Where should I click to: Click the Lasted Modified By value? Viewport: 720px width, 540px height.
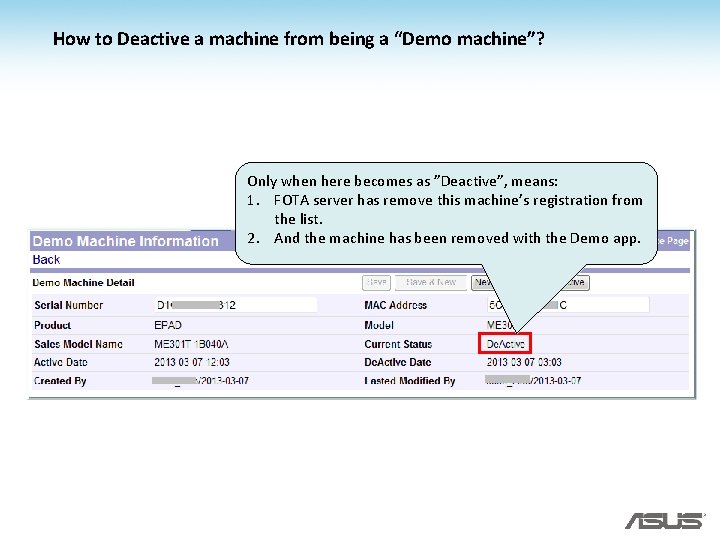[533, 381]
